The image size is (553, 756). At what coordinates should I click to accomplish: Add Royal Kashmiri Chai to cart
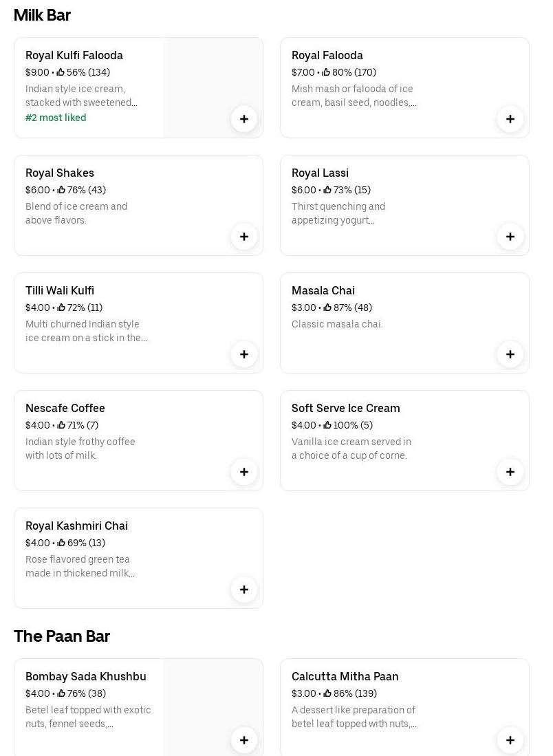click(244, 590)
